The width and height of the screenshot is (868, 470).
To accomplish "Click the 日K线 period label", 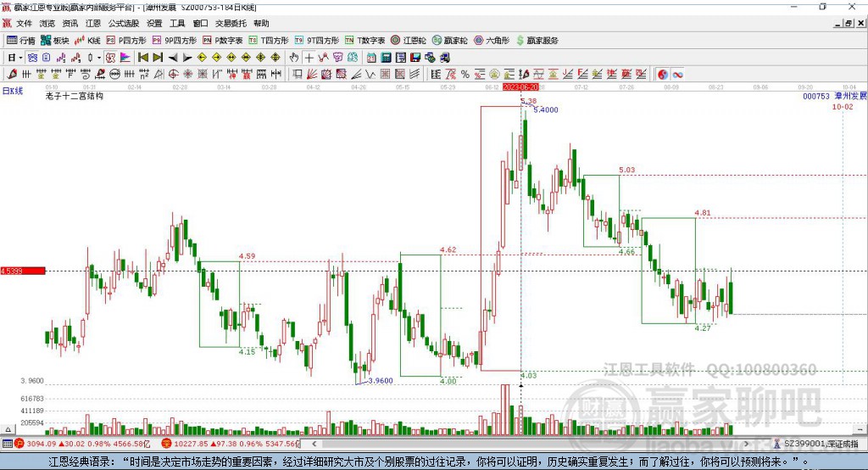I will (13, 91).
